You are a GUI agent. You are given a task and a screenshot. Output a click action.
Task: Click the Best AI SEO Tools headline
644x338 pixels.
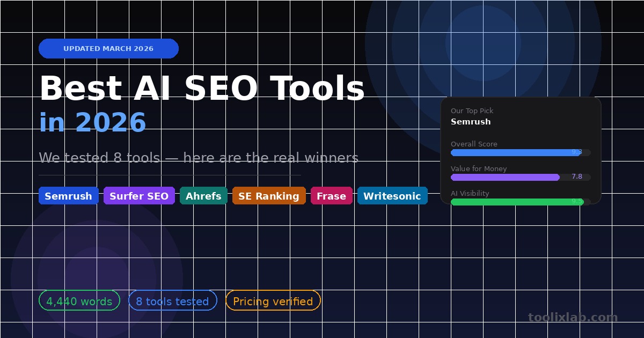pyautogui.click(x=202, y=89)
